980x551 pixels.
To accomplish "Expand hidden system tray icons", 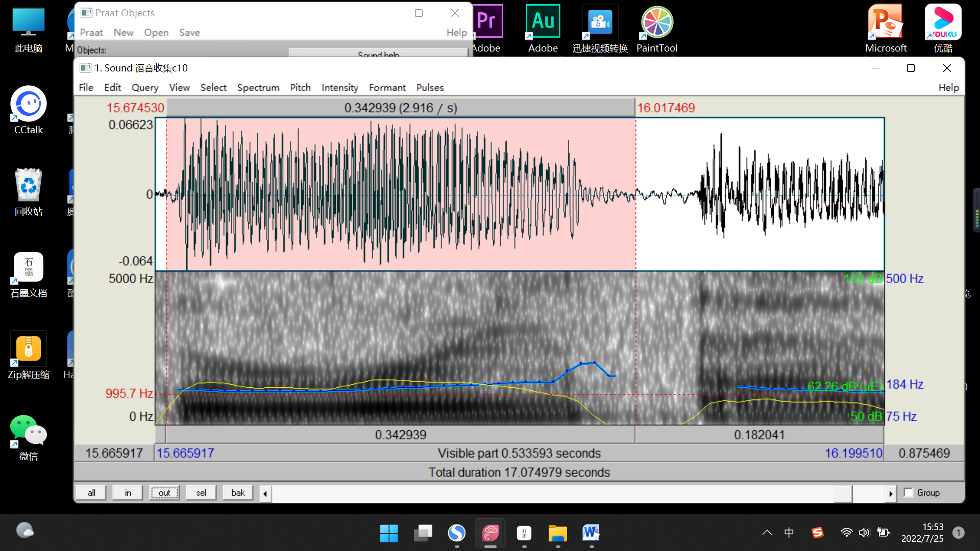I will pos(767,533).
